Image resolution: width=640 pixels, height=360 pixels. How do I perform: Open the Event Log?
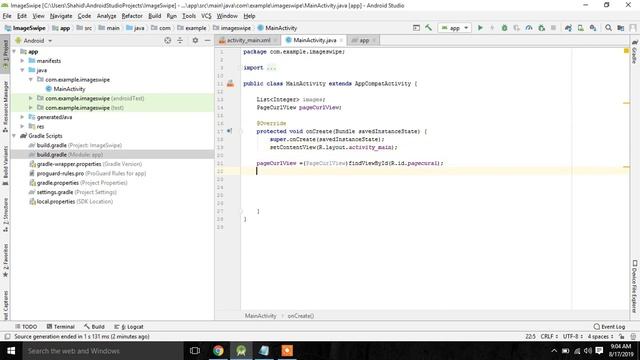click(x=609, y=327)
